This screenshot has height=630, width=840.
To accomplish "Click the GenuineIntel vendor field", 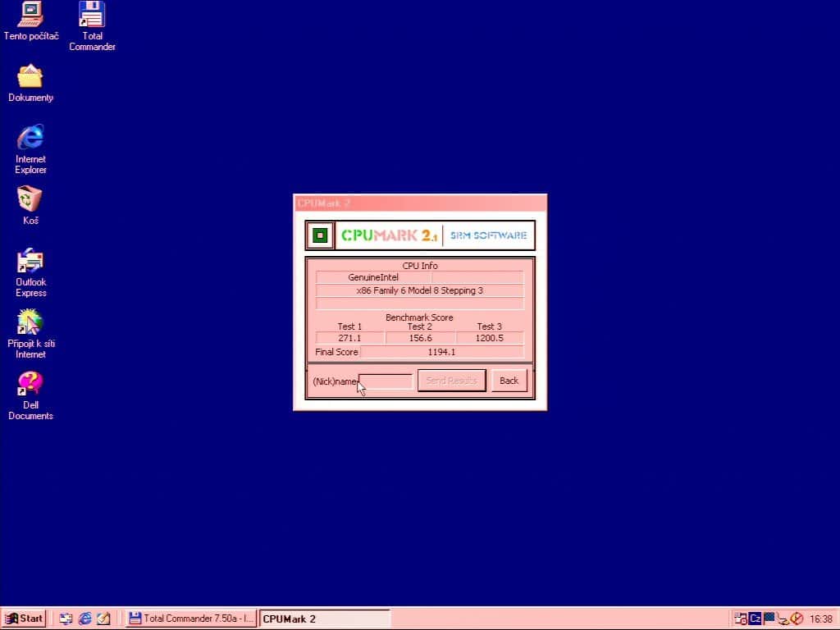I will [x=373, y=277].
